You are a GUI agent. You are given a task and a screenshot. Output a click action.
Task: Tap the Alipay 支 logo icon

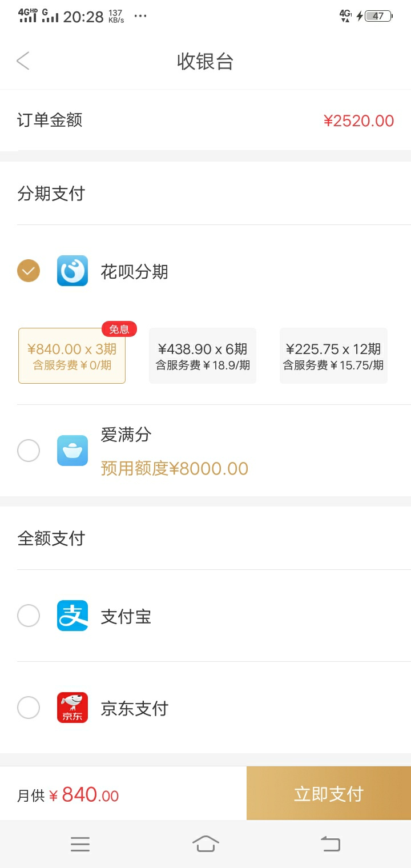click(72, 616)
